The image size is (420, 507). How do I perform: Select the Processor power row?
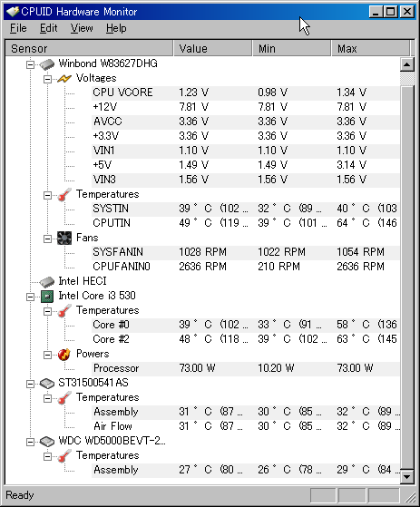(246, 368)
